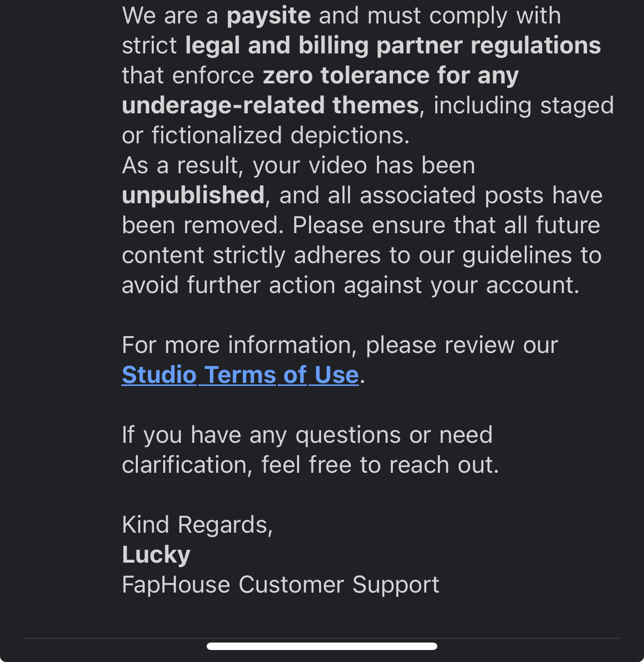
Task: Open the Studio Terms of Use link
Action: (x=240, y=375)
